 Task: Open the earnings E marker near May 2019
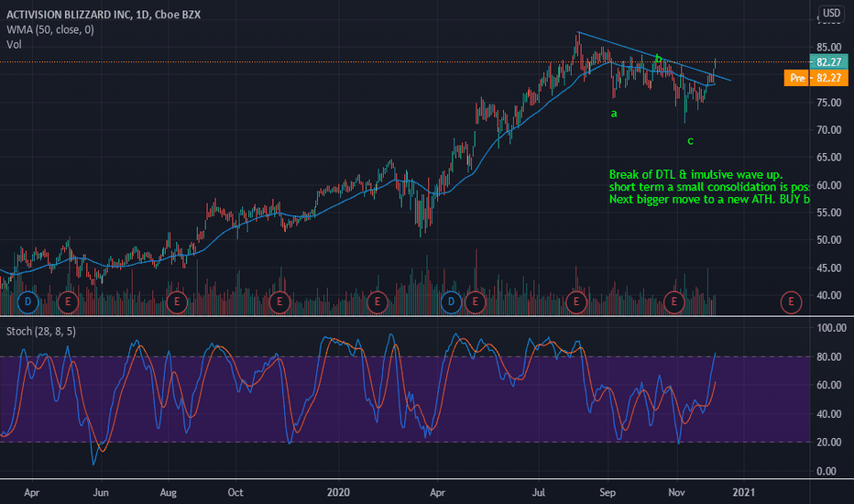tap(68, 301)
